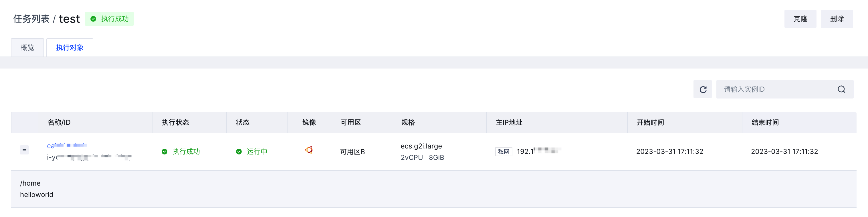The height and width of the screenshot is (217, 868).
Task: Click the search magnifier icon
Action: (x=841, y=89)
